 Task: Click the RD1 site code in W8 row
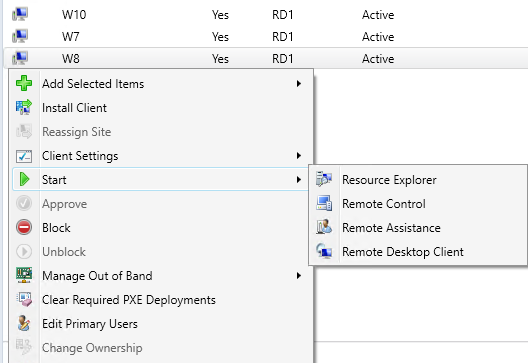[283, 59]
